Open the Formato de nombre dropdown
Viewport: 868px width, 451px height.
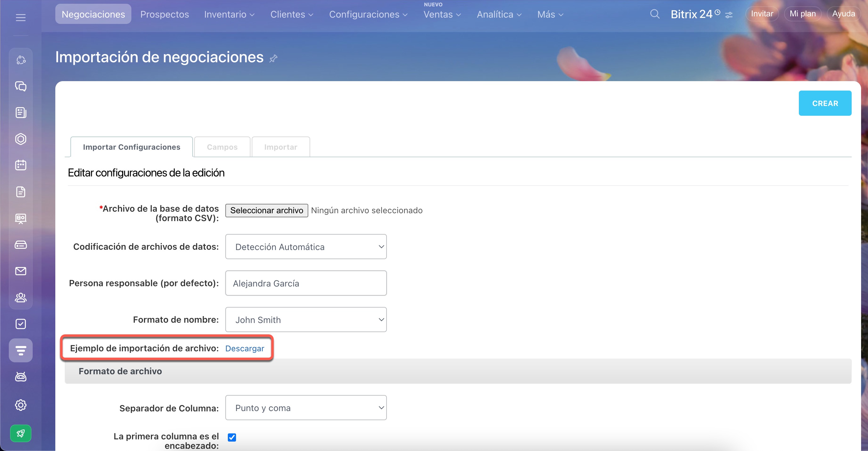[x=306, y=320]
